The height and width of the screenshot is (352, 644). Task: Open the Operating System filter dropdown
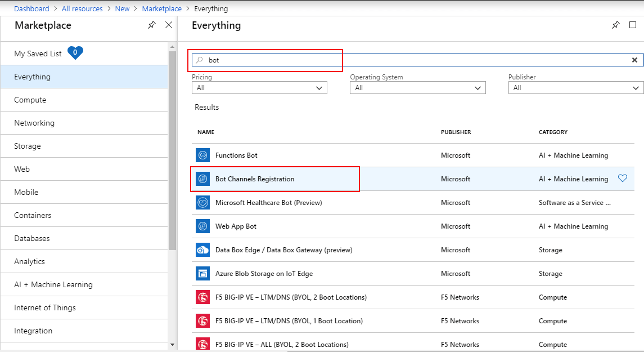[418, 88]
